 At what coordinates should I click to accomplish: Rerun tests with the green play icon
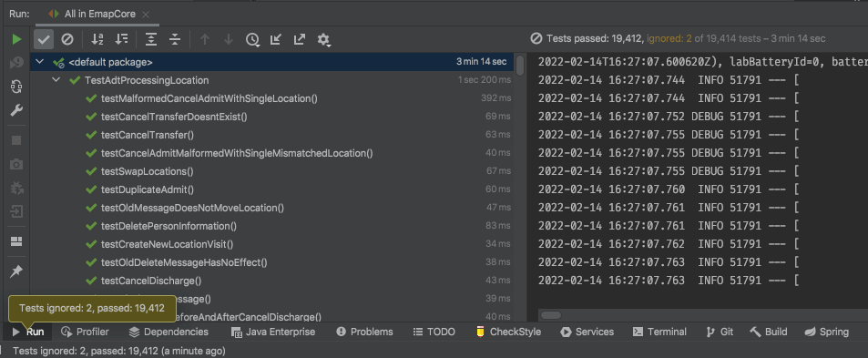pyautogui.click(x=16, y=39)
